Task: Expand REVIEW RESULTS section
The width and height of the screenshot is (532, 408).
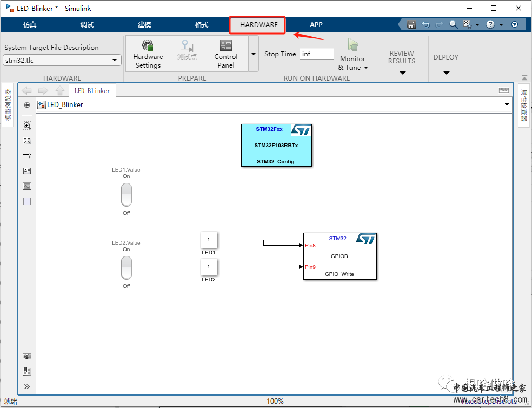Action: tap(402, 73)
